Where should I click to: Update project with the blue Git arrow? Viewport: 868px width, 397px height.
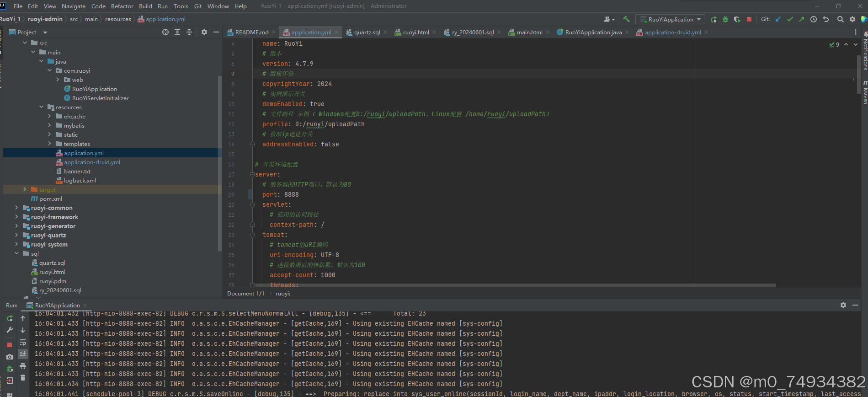click(x=778, y=19)
